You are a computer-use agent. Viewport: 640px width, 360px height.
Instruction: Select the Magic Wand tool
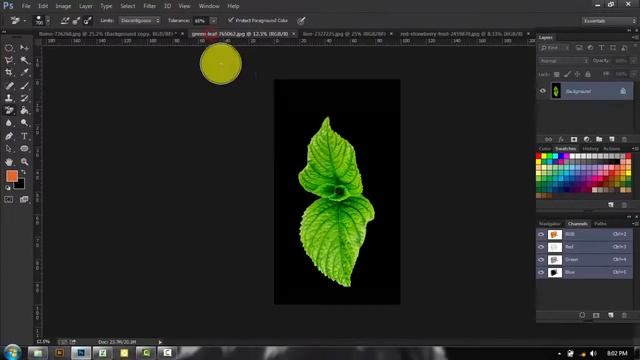click(x=24, y=60)
